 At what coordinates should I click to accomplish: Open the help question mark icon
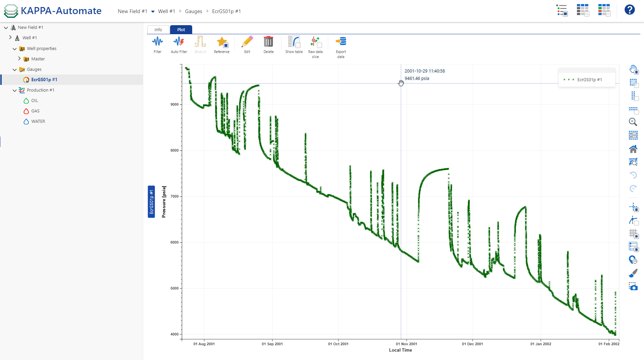point(630,10)
